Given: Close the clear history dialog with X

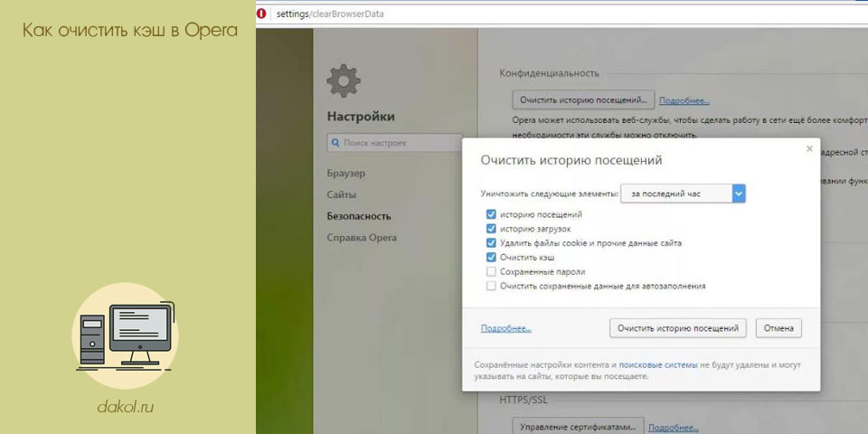Looking at the screenshot, I should point(809,148).
